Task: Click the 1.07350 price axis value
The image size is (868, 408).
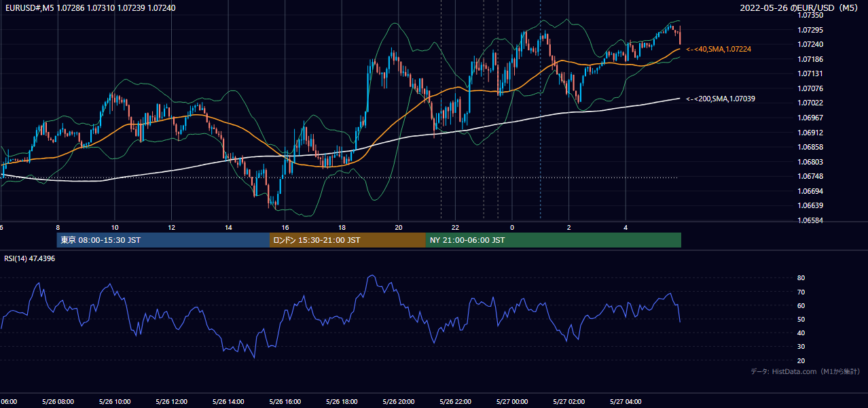Action: click(x=810, y=15)
